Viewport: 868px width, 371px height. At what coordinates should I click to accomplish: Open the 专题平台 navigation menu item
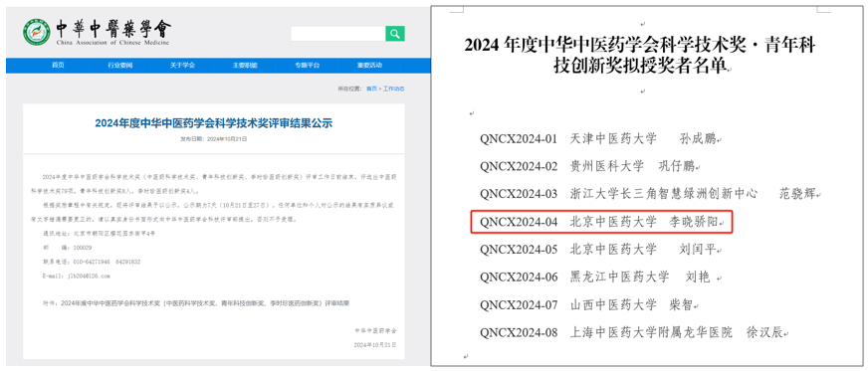pyautogui.click(x=308, y=66)
